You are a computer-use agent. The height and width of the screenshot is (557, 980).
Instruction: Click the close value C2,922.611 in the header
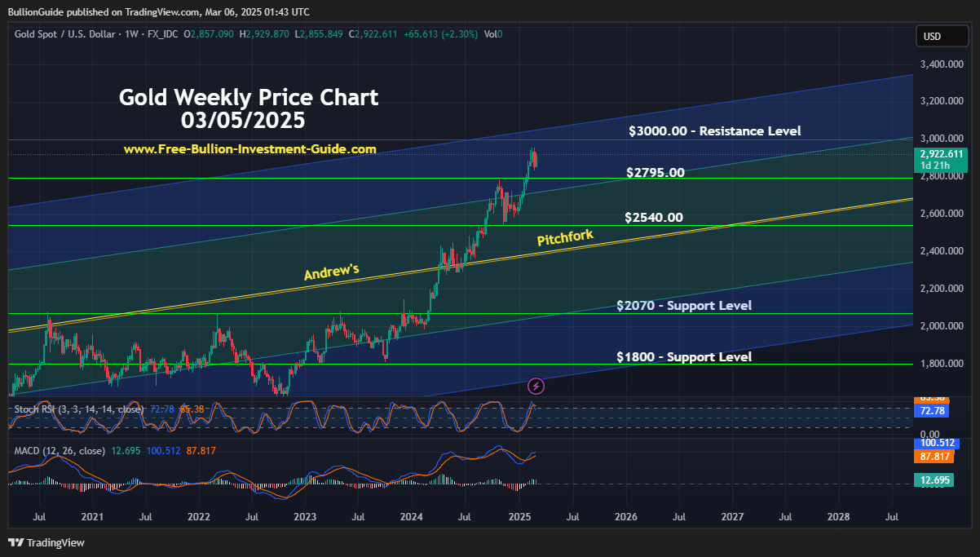(373, 34)
